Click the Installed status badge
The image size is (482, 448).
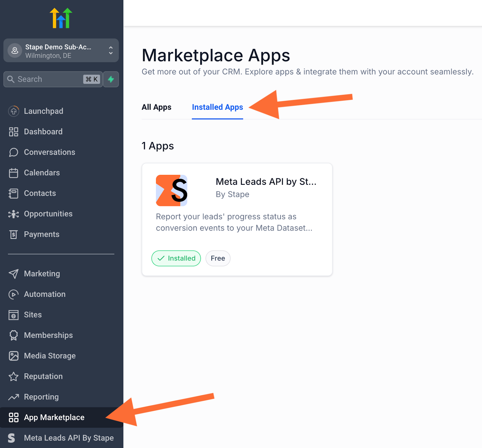tap(176, 258)
